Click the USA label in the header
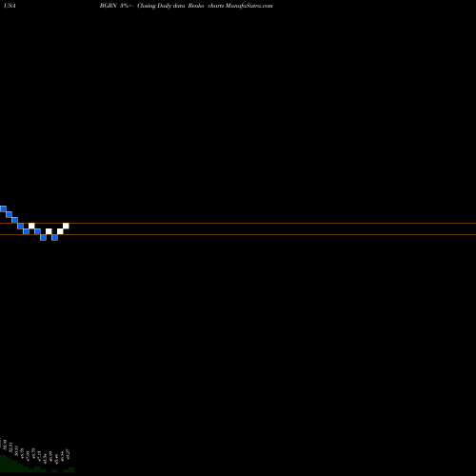The width and height of the screenshot is (476, 476). click(x=10, y=6)
